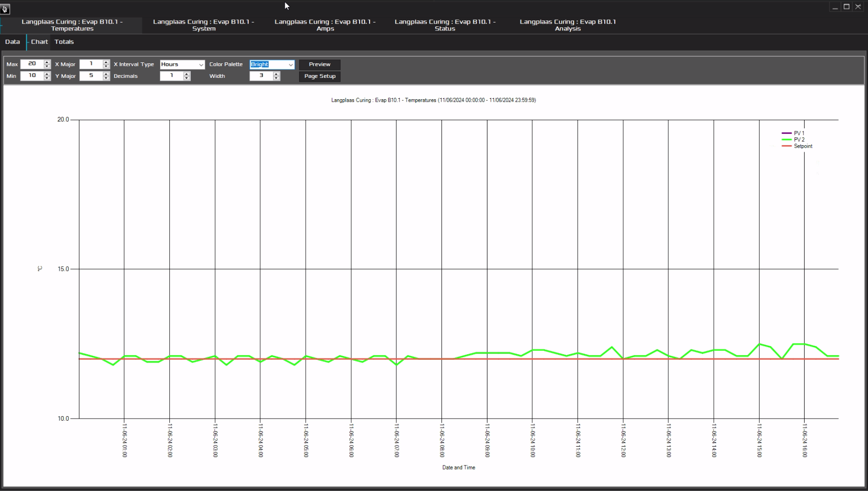
Task: Click the Setpoint legend entry
Action: pyautogui.click(x=797, y=146)
